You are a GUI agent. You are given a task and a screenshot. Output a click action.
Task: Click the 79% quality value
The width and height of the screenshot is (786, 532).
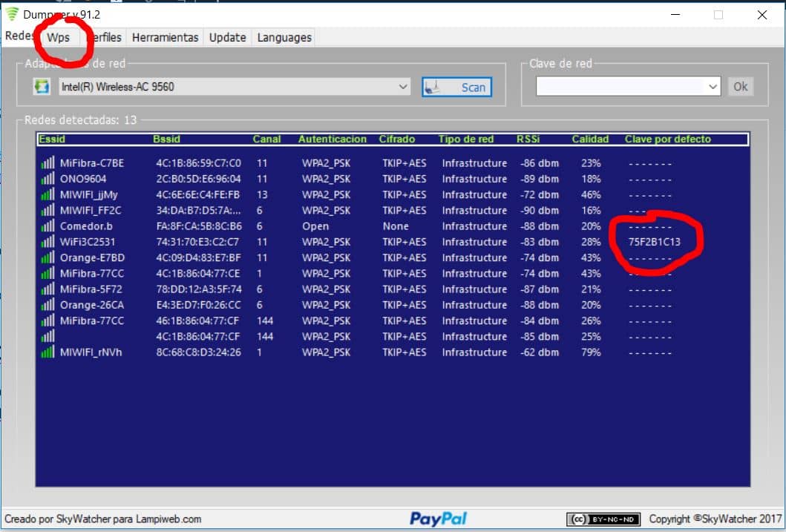point(591,352)
